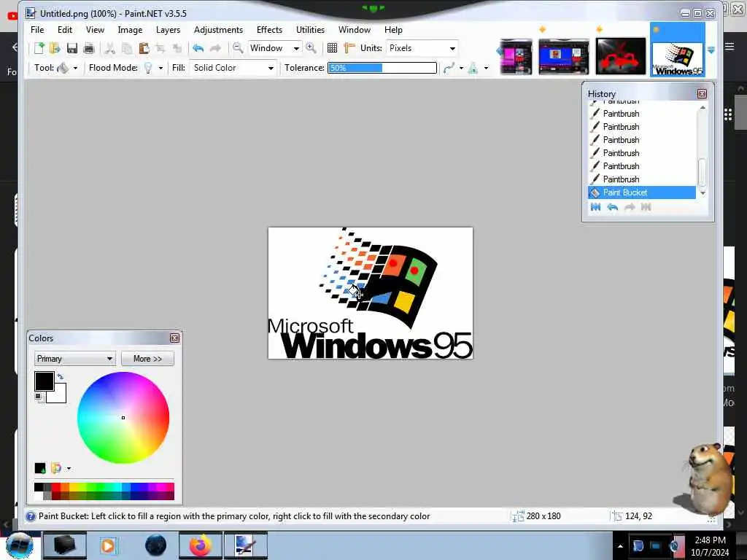Viewport: 747px width, 560px height.
Task: Open the media player taskbar icon
Action: coord(108,545)
